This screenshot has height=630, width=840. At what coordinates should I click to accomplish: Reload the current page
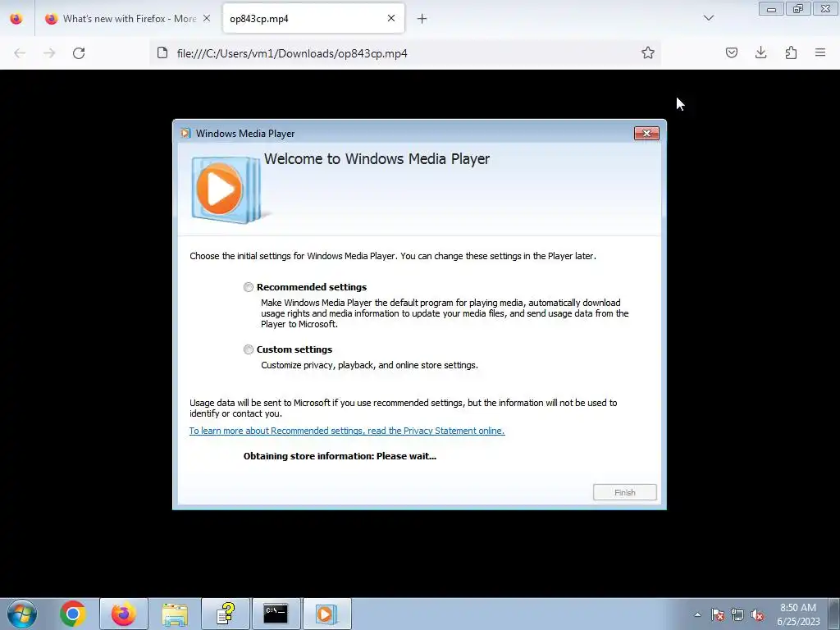click(79, 53)
